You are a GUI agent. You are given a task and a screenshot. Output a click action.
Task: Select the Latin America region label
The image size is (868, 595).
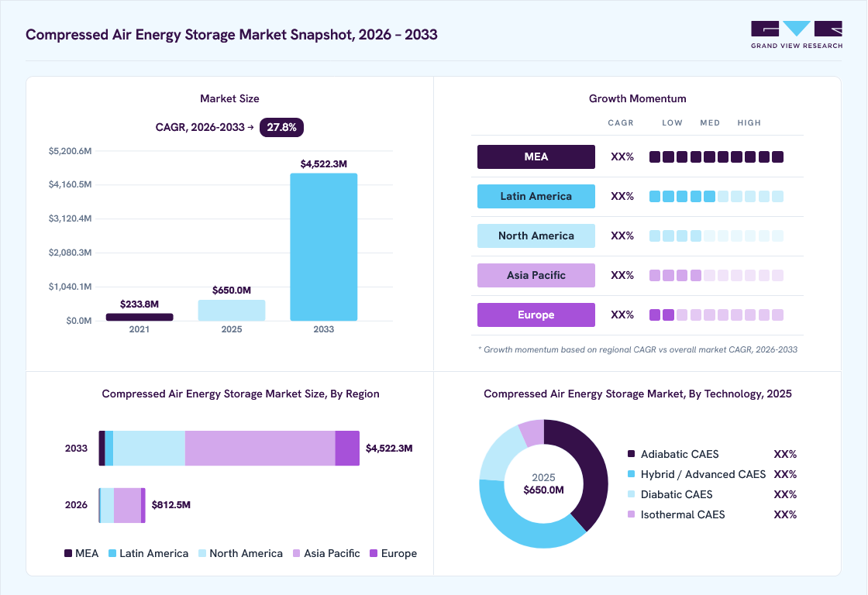coord(536,196)
